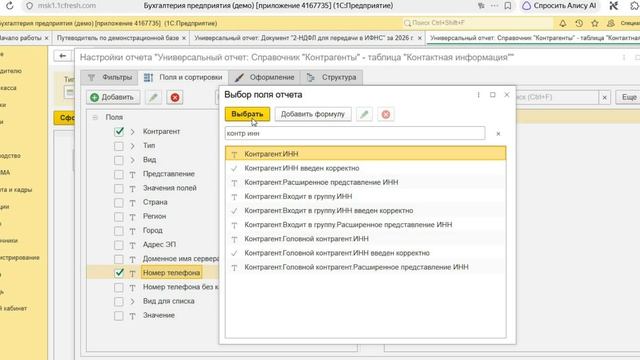Viewport: 640px width, 360px height.
Task: Expand the Контрагент field node
Action: (133, 132)
